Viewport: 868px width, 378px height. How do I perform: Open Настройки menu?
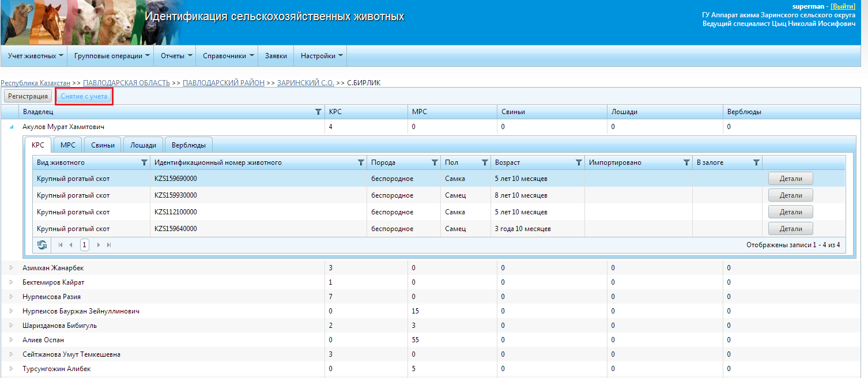[x=322, y=56]
